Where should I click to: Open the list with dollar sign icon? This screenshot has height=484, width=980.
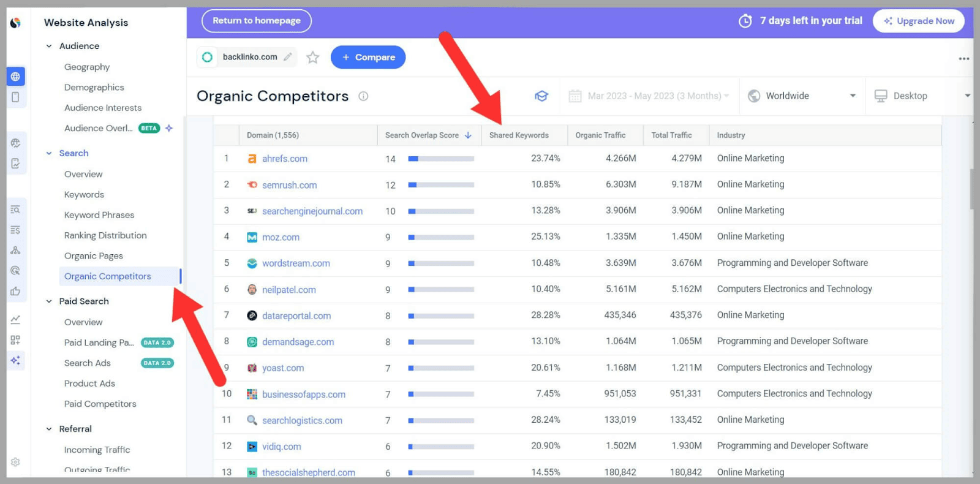(x=15, y=230)
